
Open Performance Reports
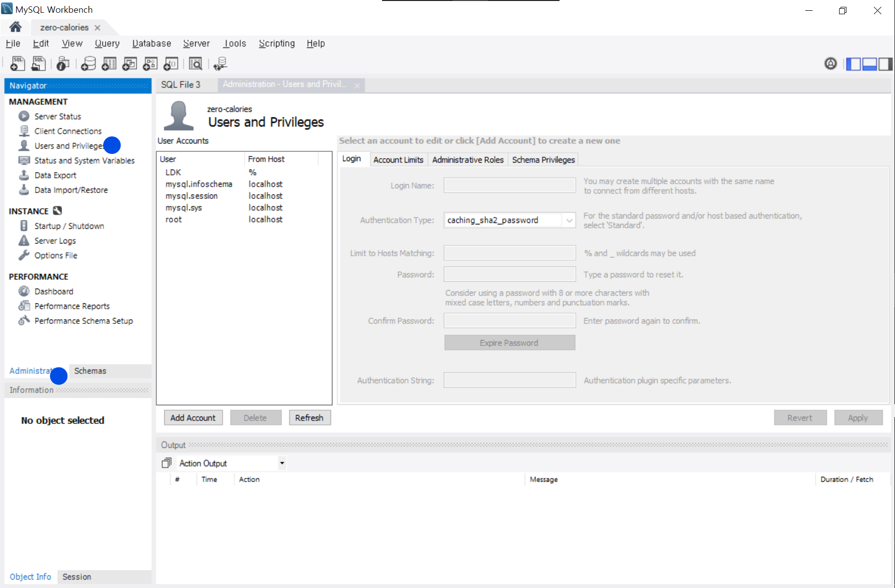[72, 306]
